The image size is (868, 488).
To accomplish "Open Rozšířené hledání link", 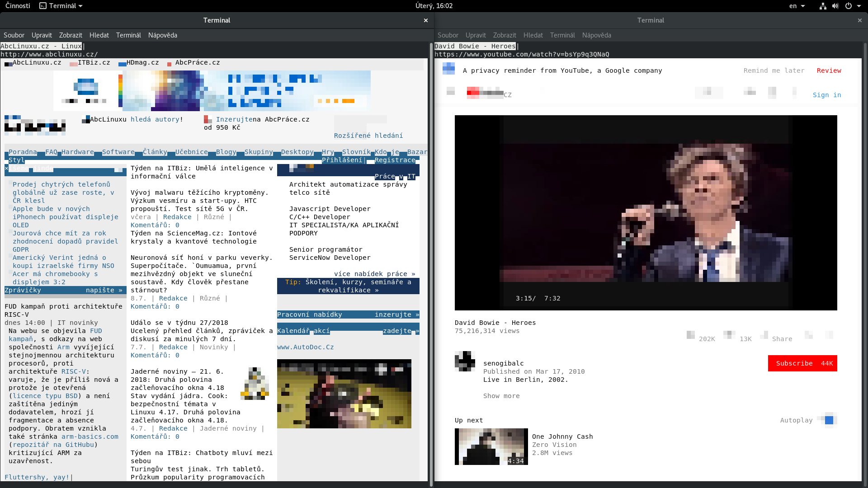I will tap(368, 136).
